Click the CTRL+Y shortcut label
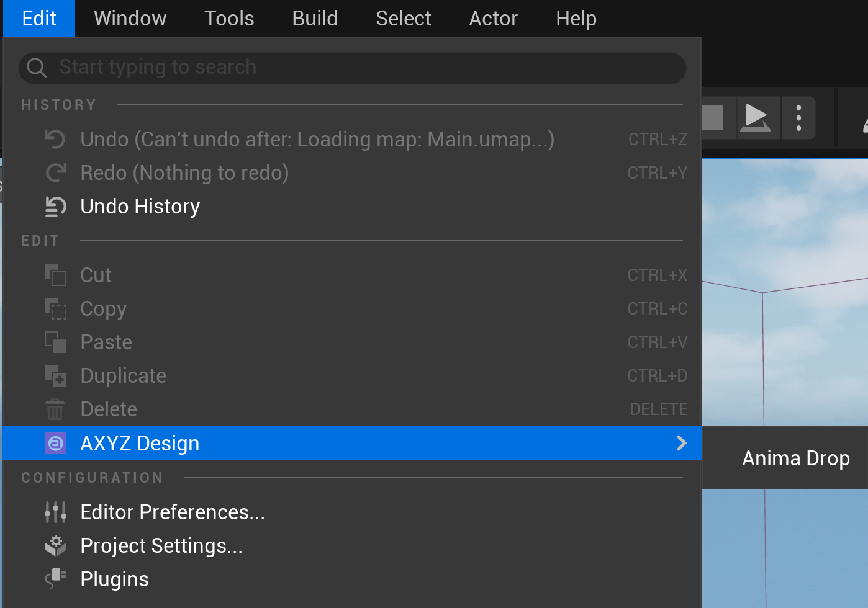 658,173
